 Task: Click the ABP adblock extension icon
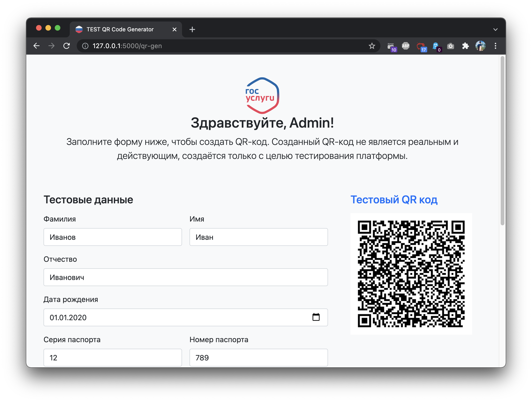[405, 46]
